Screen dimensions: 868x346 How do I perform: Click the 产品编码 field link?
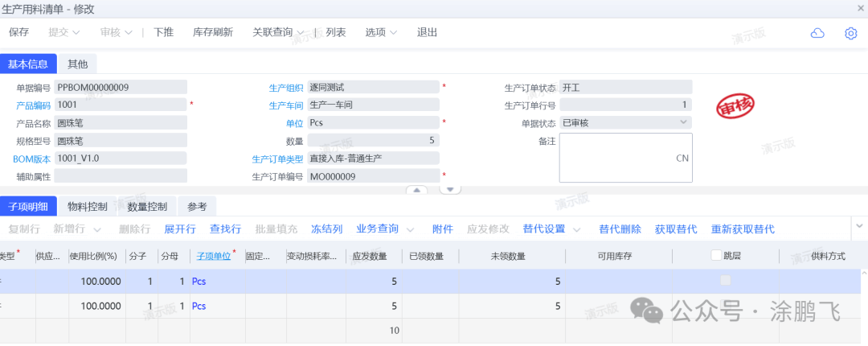pyautogui.click(x=34, y=105)
